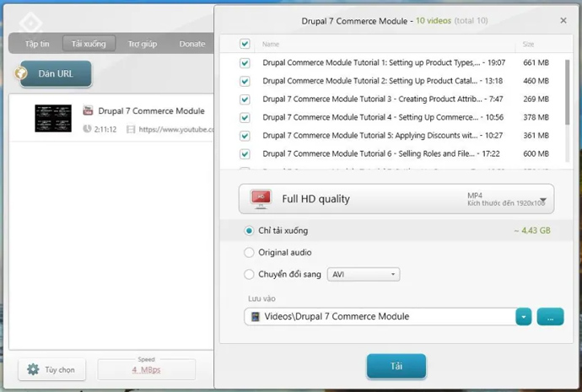Image resolution: width=582 pixels, height=392 pixels.
Task: Click the film icon beside youtube URL
Action: (x=131, y=130)
